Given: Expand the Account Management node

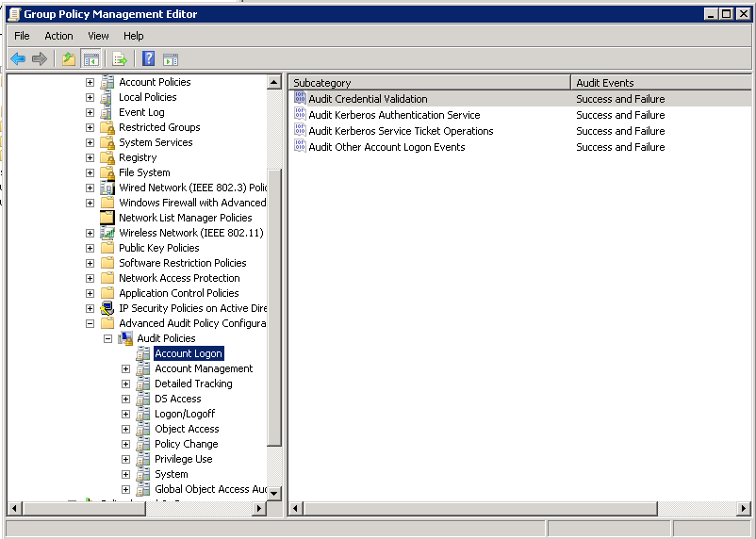Looking at the screenshot, I should (x=125, y=368).
